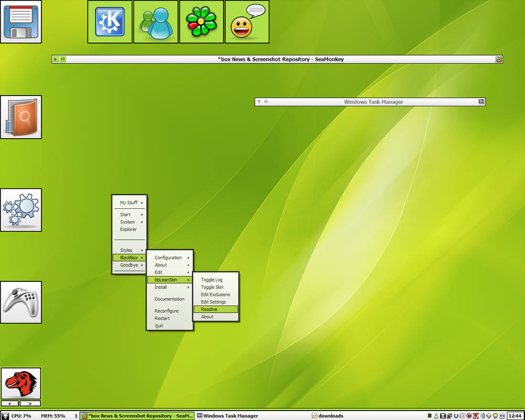Start Yahoo Messenger via the smiley icon
Viewport: 525px width, 420px height.
coord(247,21)
